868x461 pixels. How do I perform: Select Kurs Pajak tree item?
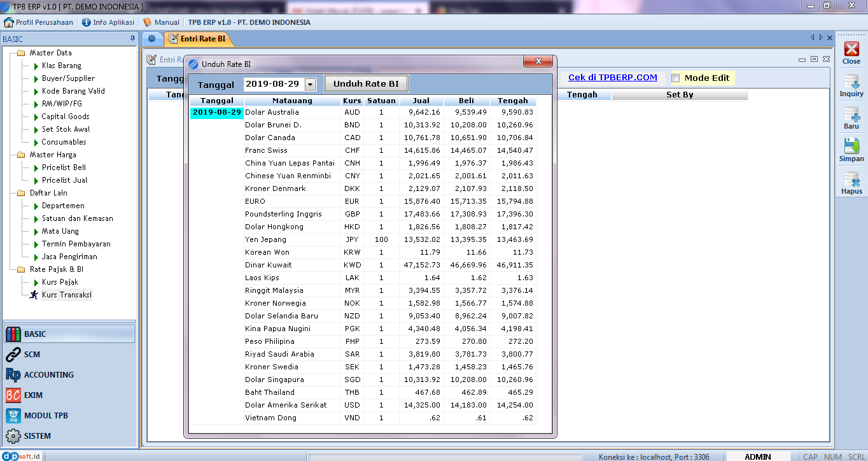coord(60,282)
